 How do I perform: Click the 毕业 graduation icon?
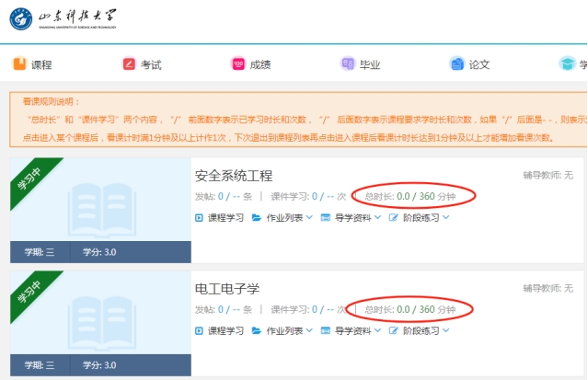[x=348, y=64]
